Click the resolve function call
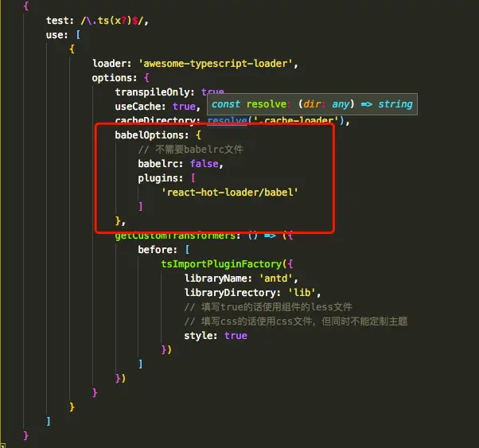Image resolution: width=479 pixels, height=448 pixels. 227,120
